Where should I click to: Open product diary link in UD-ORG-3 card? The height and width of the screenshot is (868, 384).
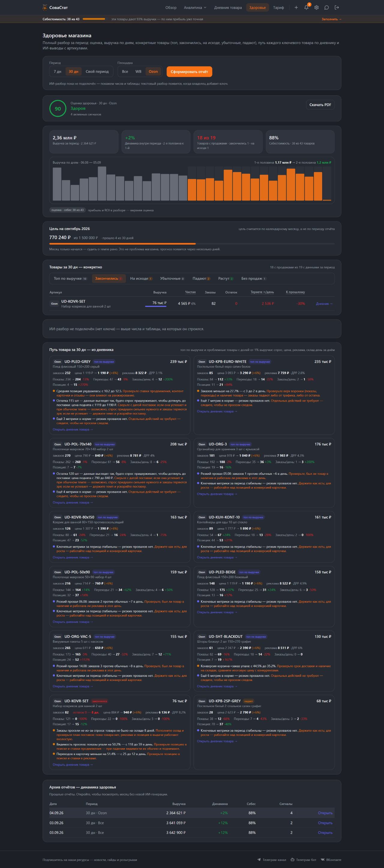(x=217, y=494)
